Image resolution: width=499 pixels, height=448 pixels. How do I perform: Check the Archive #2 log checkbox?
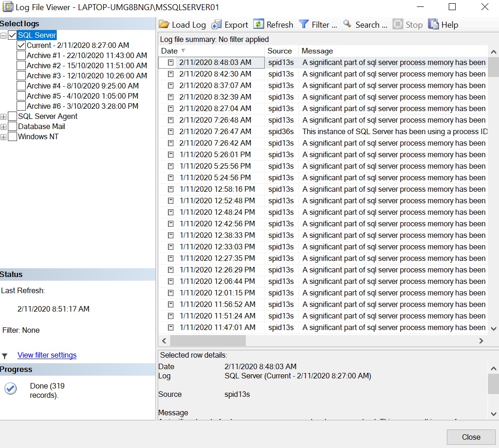coord(21,66)
